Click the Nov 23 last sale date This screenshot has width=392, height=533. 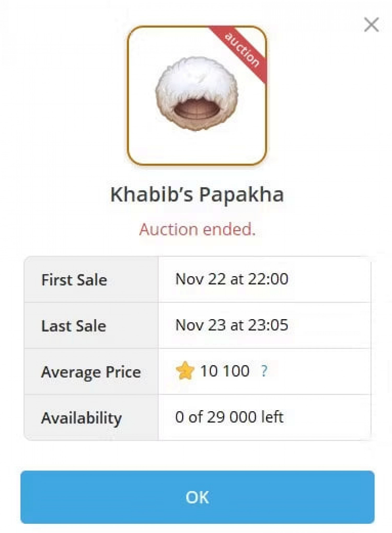click(200, 325)
